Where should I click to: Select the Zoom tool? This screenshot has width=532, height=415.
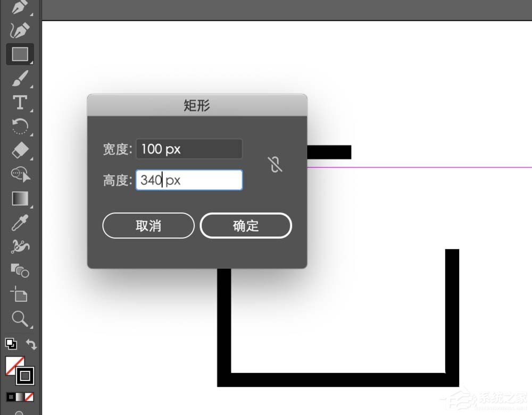tap(20, 319)
